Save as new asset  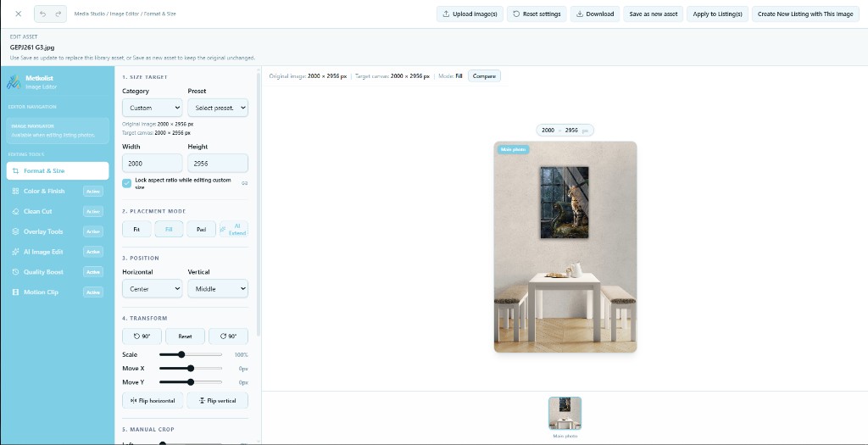pyautogui.click(x=654, y=14)
